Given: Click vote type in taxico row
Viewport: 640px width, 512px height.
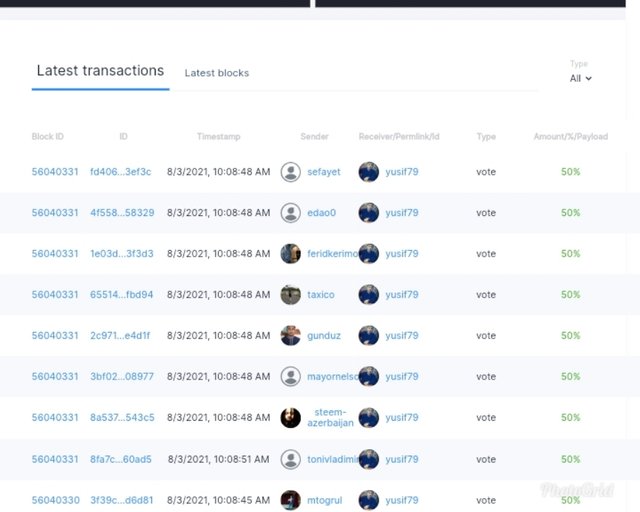Looking at the screenshot, I should coord(486,294).
